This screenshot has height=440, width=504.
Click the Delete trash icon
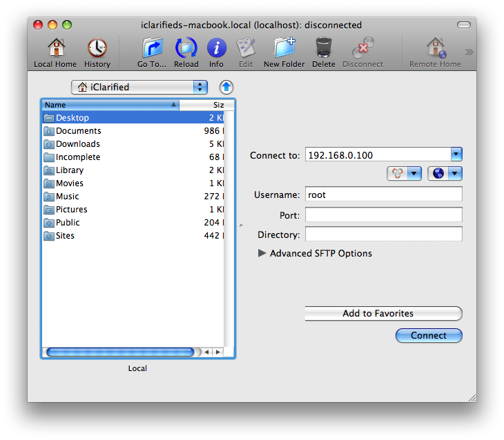coord(323,48)
